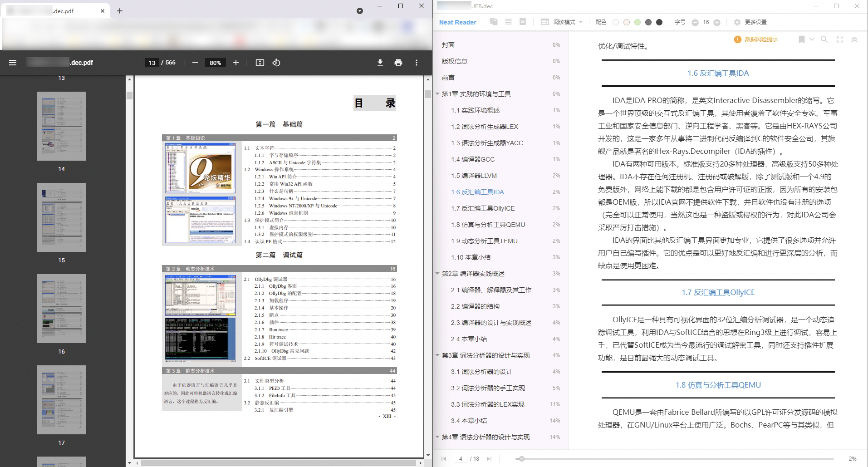Edit the PDF page number field
The width and height of the screenshot is (868, 467).
[152, 63]
